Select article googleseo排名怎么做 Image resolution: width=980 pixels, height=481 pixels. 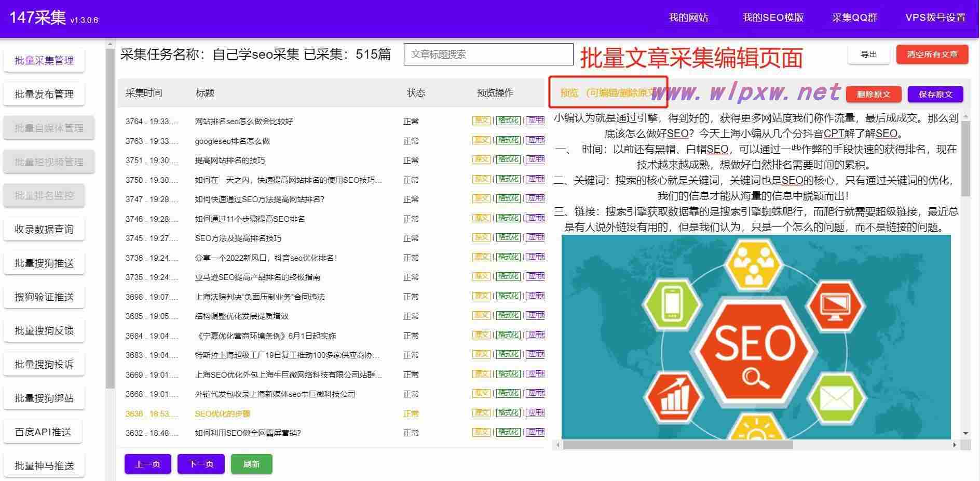233,141
